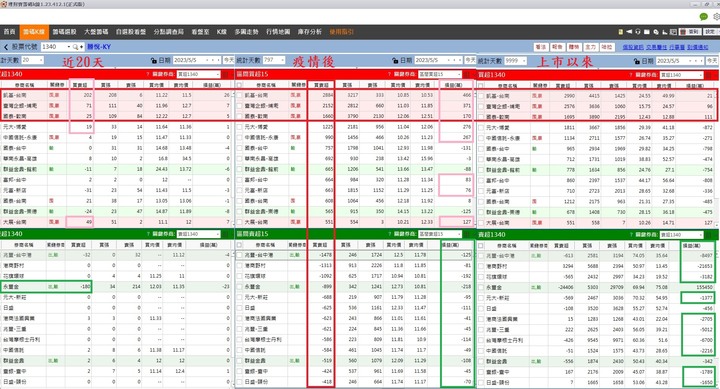Tick the checkbox for the row with 2152
720x389 pixels.
(x=239, y=106)
